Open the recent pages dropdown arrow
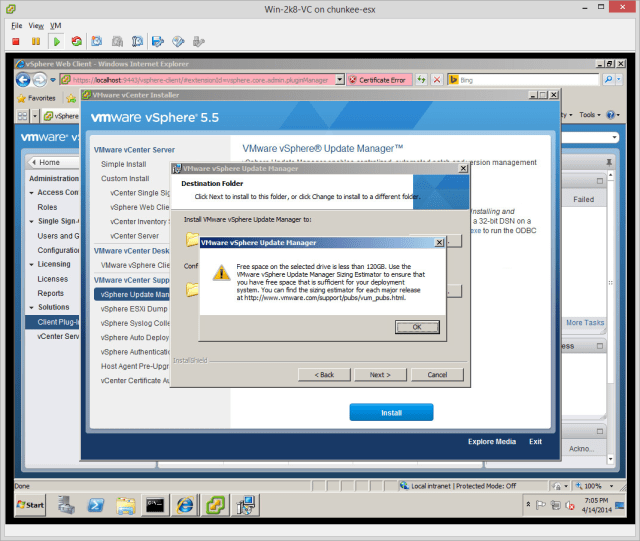The height and width of the screenshot is (541, 640). tap(53, 80)
